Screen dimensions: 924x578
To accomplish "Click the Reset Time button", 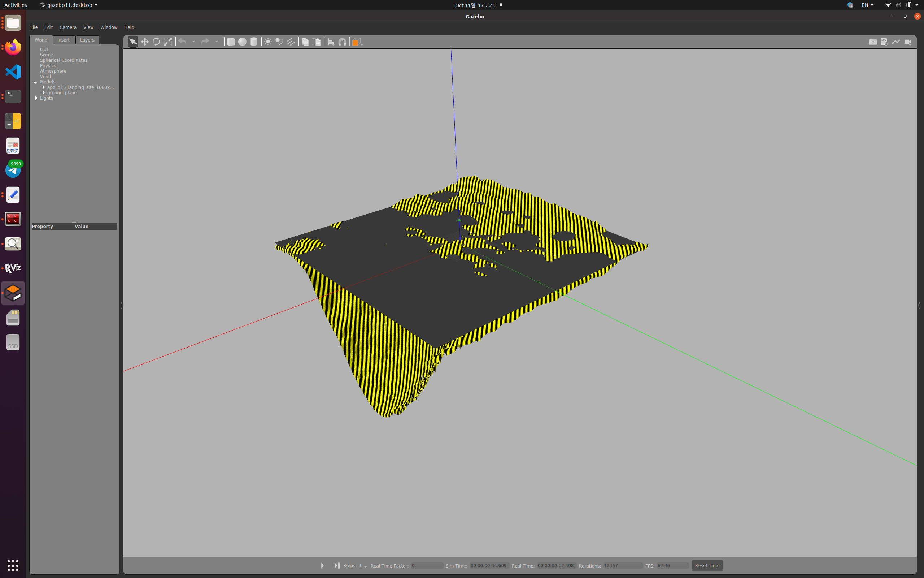I will [x=707, y=565].
